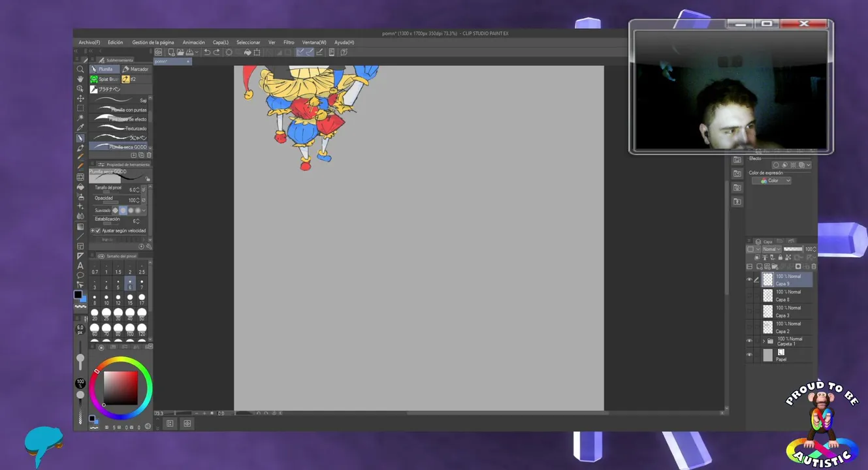The height and width of the screenshot is (470, 868).
Task: Open Efecto options dropdown arrow
Action: click(x=809, y=165)
